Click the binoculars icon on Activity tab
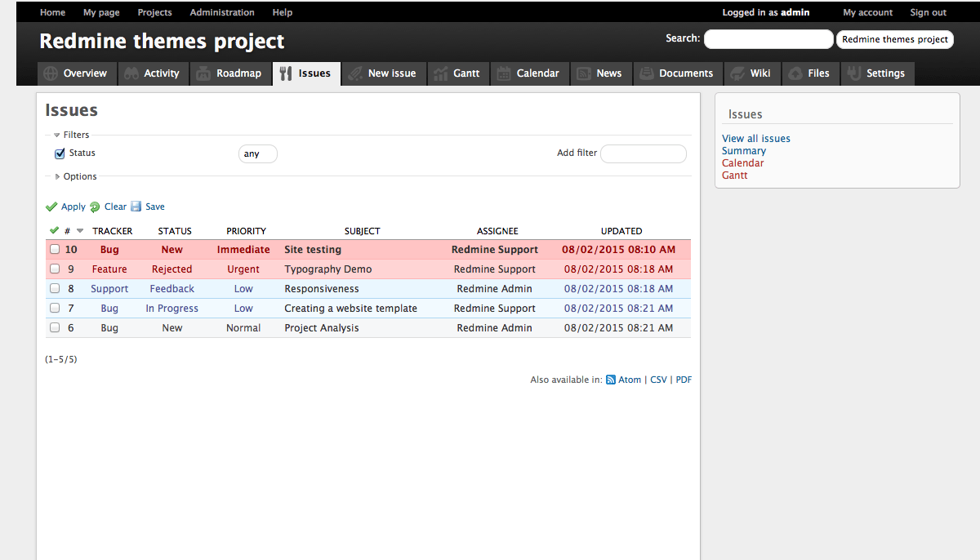Image resolution: width=980 pixels, height=560 pixels. [x=131, y=73]
